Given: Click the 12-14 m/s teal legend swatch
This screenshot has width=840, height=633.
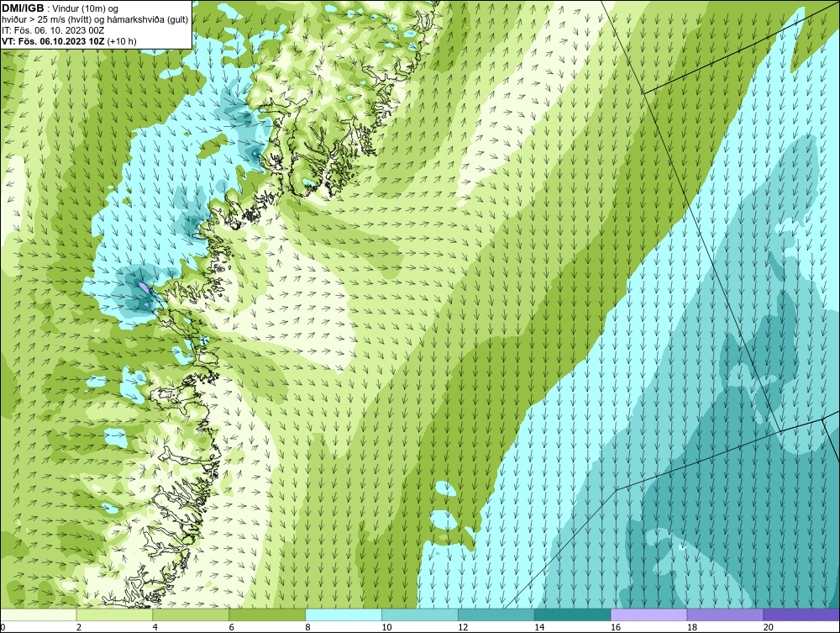Looking at the screenshot, I should [496, 615].
